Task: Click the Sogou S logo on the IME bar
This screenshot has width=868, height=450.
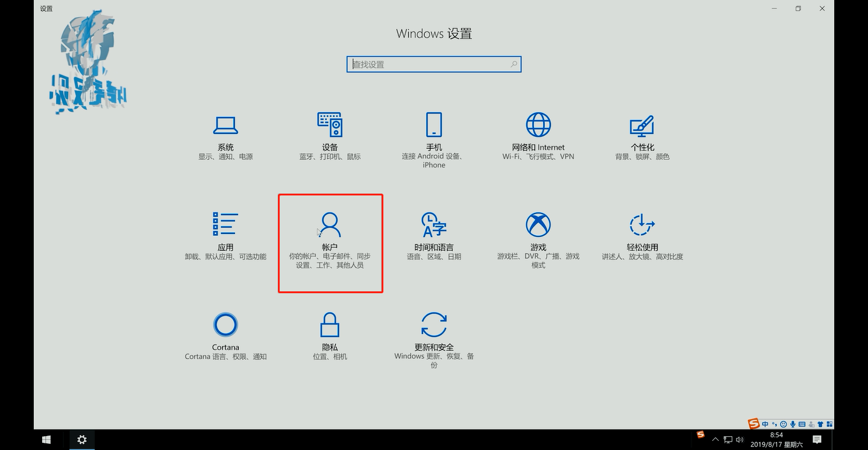Action: 753,424
